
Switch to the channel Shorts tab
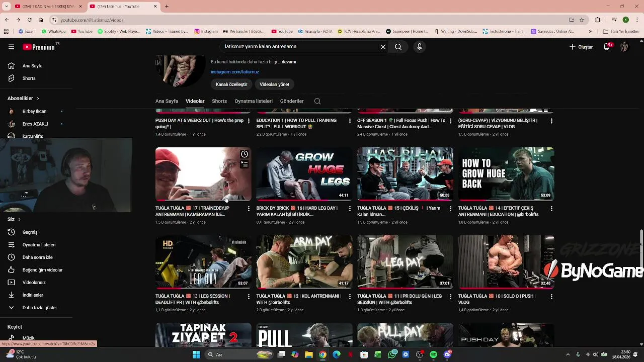click(x=219, y=101)
